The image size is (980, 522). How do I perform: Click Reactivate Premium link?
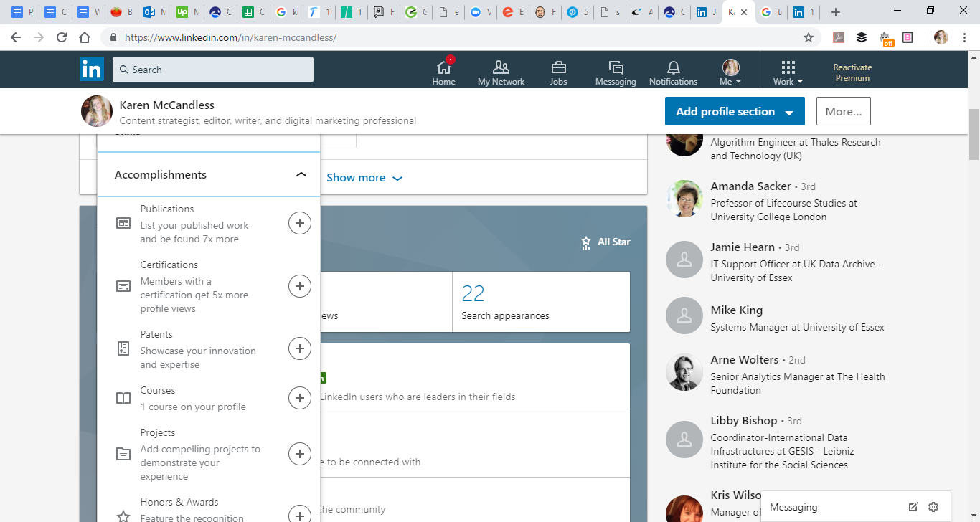(852, 72)
